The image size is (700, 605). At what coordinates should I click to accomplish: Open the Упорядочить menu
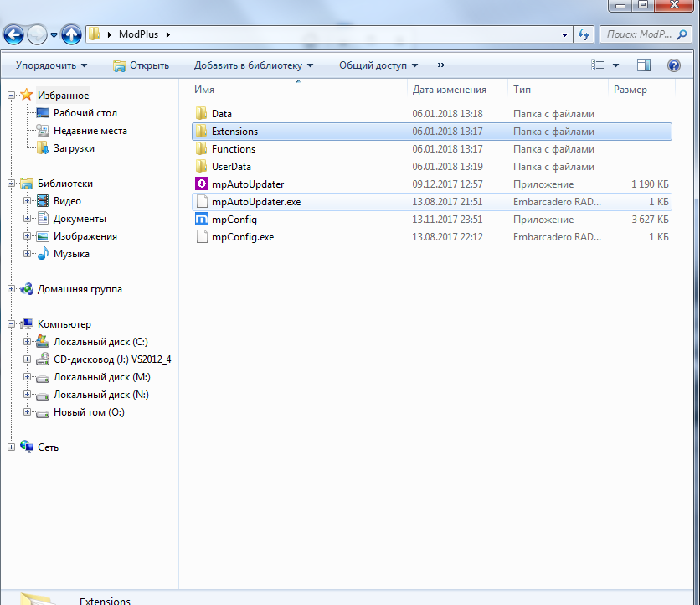coord(51,65)
